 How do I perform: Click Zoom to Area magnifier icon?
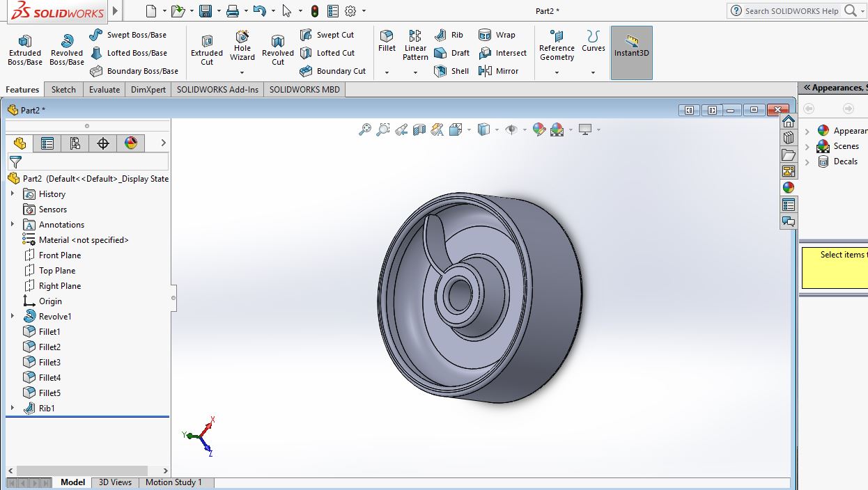(383, 129)
